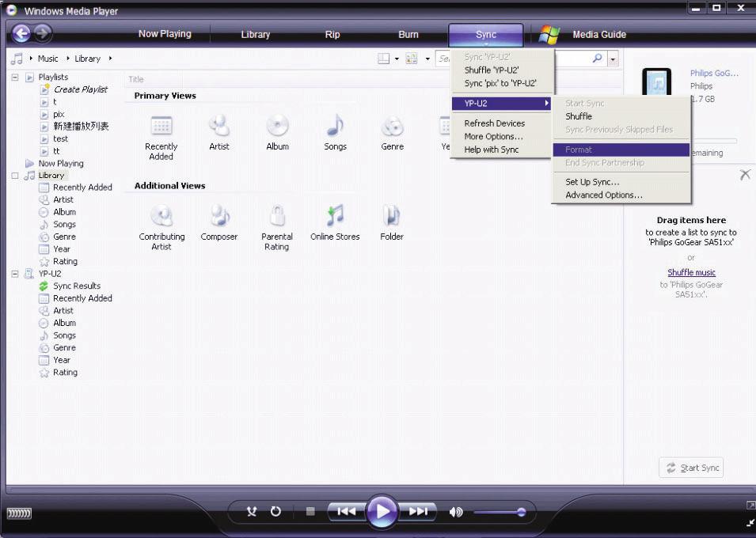Click the Windows logo beside Media Guide
This screenshot has width=756, height=538.
549,35
